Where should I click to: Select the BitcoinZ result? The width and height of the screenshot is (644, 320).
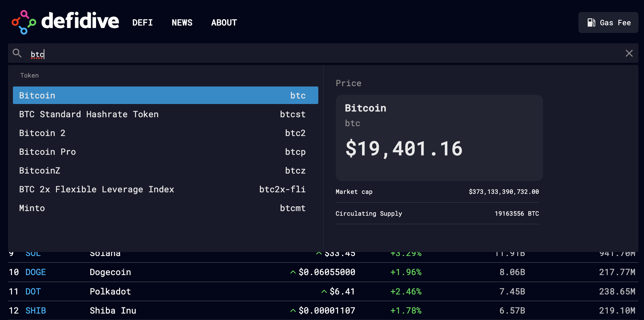[x=166, y=170]
